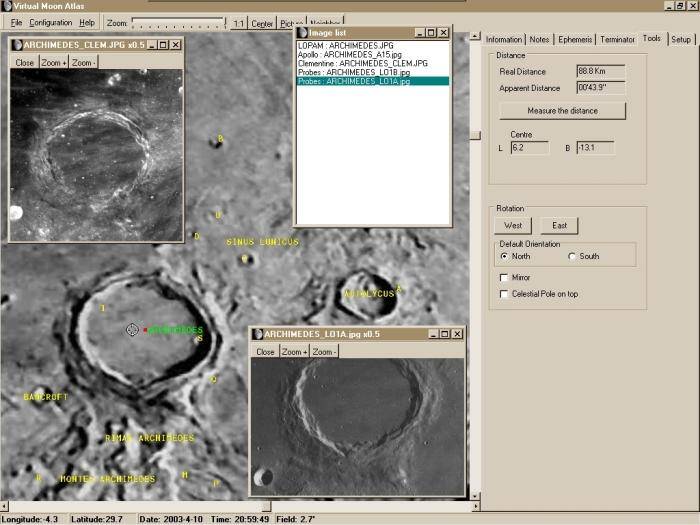
Task: Toggle the Celestial Pole on top checkbox
Action: coord(504,294)
